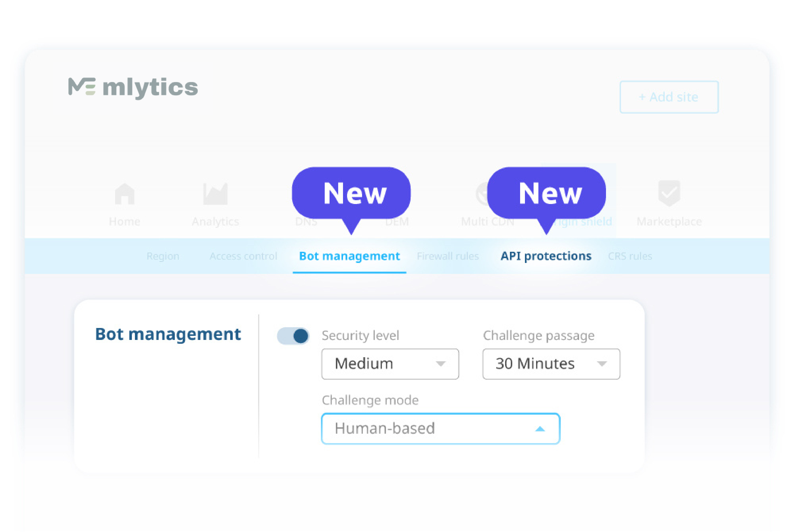The image size is (794, 532).
Task: Open the API protections tab
Action: coord(545,256)
